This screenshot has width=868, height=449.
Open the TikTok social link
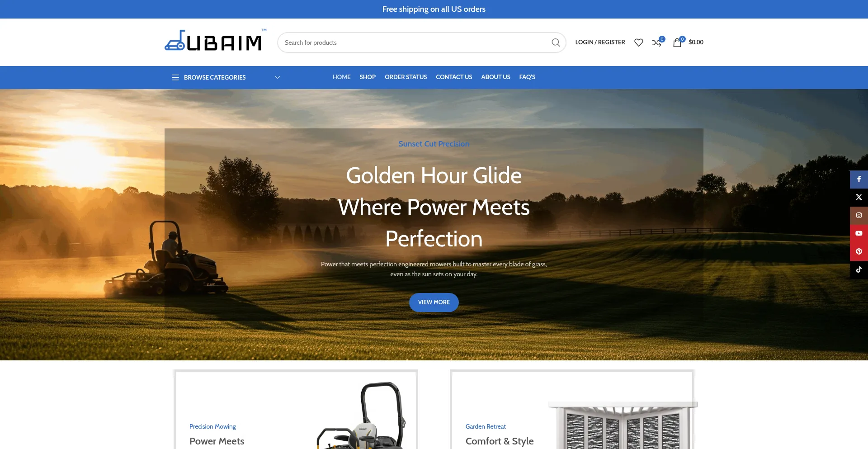click(859, 270)
